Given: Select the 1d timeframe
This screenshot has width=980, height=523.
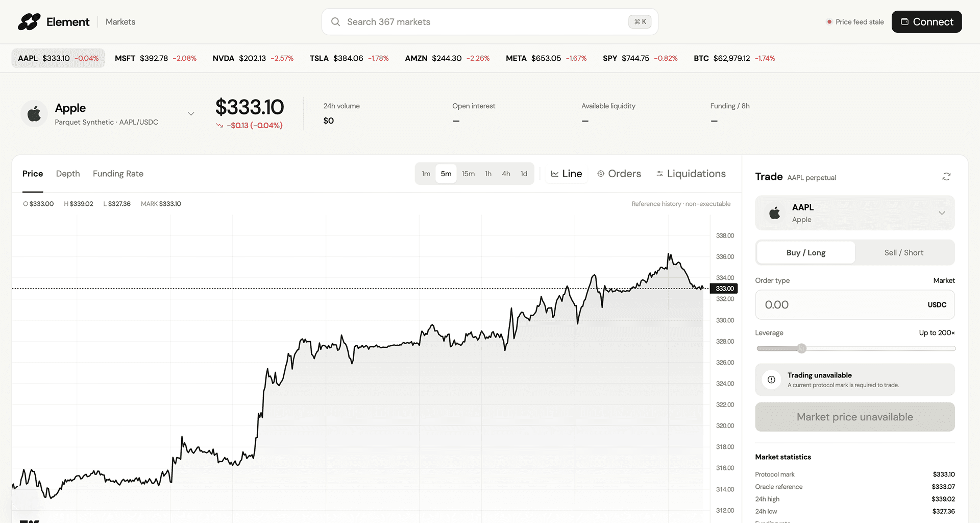Looking at the screenshot, I should coord(524,174).
